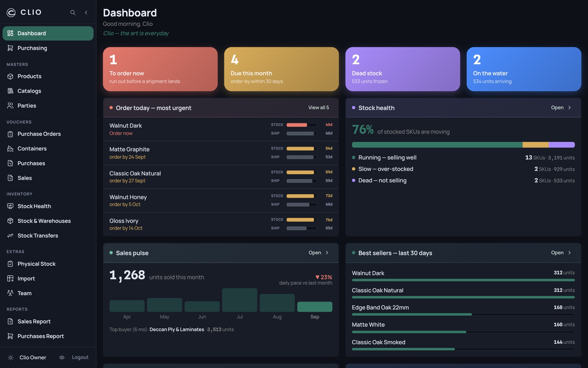The image size is (588, 368).
Task: Click the Stock Health monitor icon
Action: click(10, 206)
